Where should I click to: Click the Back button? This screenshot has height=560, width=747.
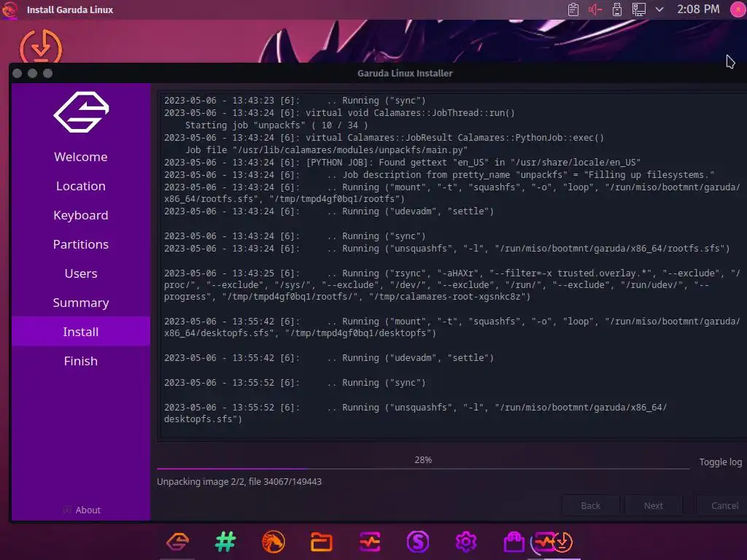[x=591, y=506]
